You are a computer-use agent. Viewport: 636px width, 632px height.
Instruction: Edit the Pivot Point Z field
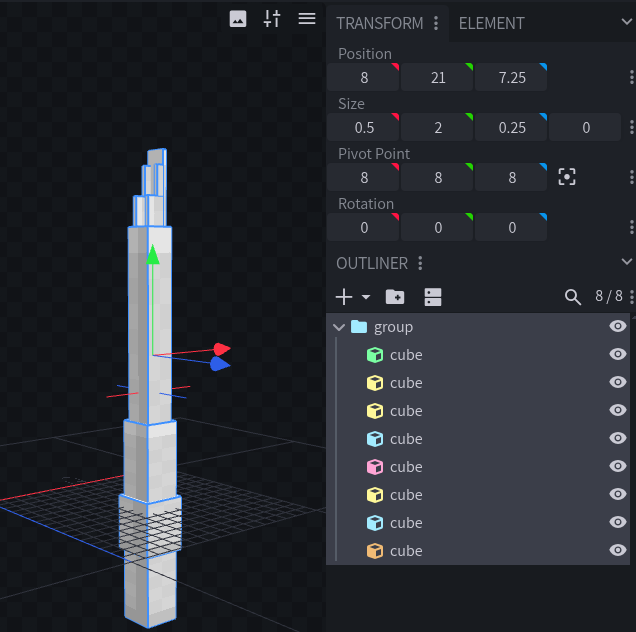511,177
